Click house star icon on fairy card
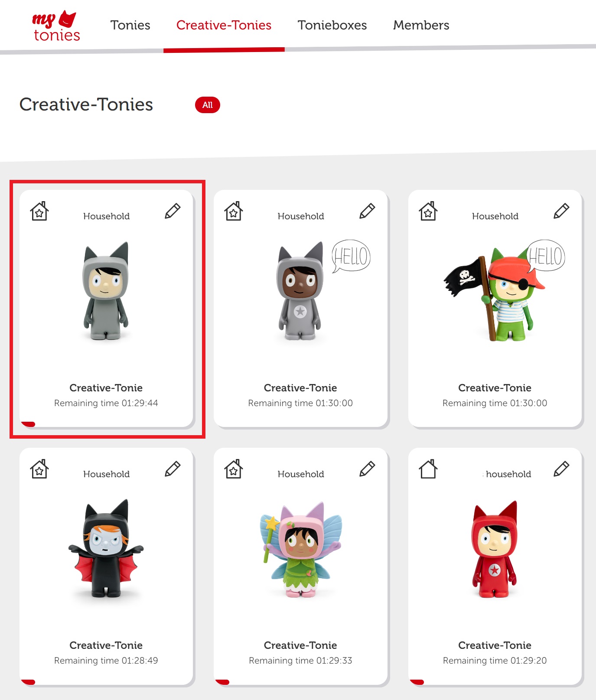 click(234, 469)
